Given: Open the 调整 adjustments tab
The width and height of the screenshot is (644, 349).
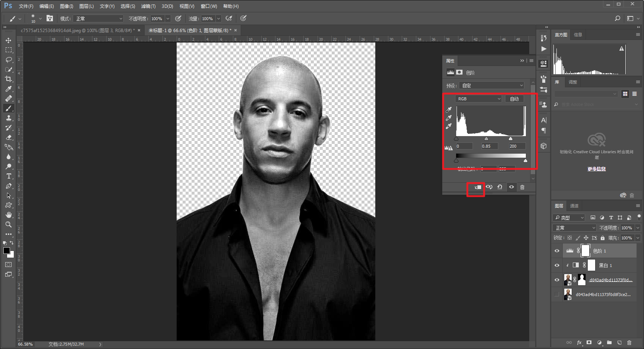Looking at the screenshot, I should coord(573,82).
